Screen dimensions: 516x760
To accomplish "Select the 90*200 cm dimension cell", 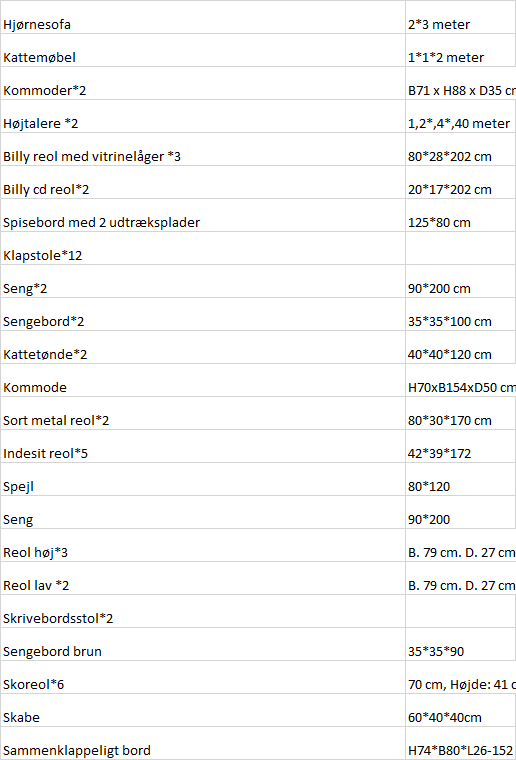I will 461,281.
